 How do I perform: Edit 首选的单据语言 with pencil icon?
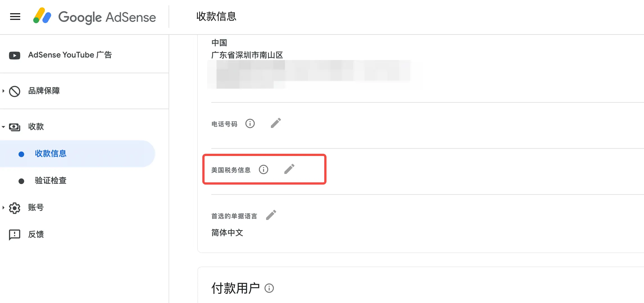(x=271, y=215)
